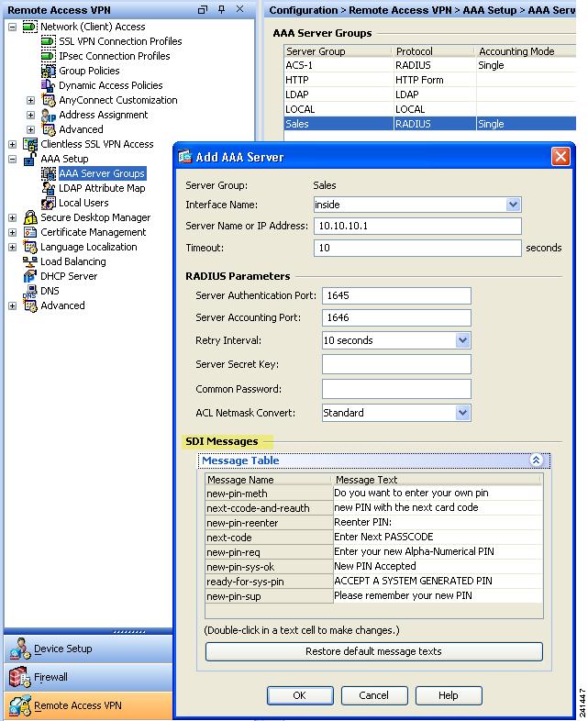Expand the Clientless SSL VPN Access node
The width and height of the screenshot is (588, 721).
13,145
